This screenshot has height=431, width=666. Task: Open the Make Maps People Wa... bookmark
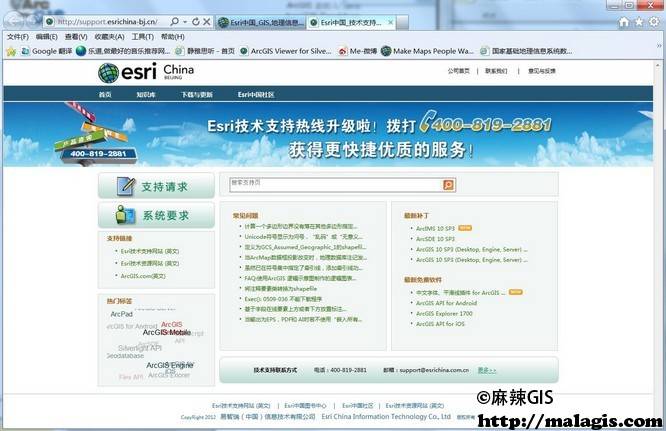tap(427, 51)
